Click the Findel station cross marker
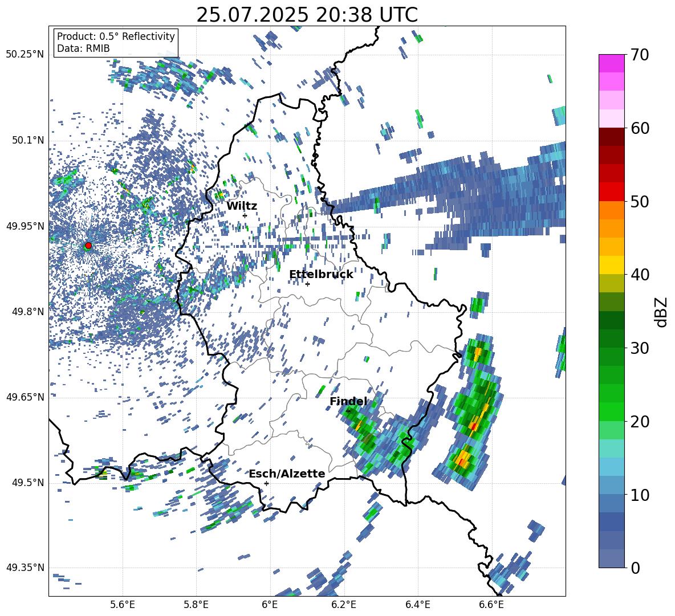 (x=348, y=411)
